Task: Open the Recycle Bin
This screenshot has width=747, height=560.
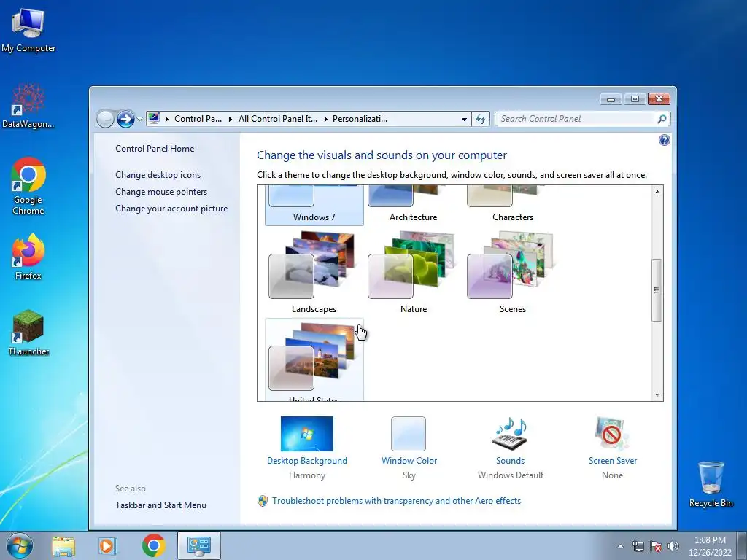Action: coord(711,484)
